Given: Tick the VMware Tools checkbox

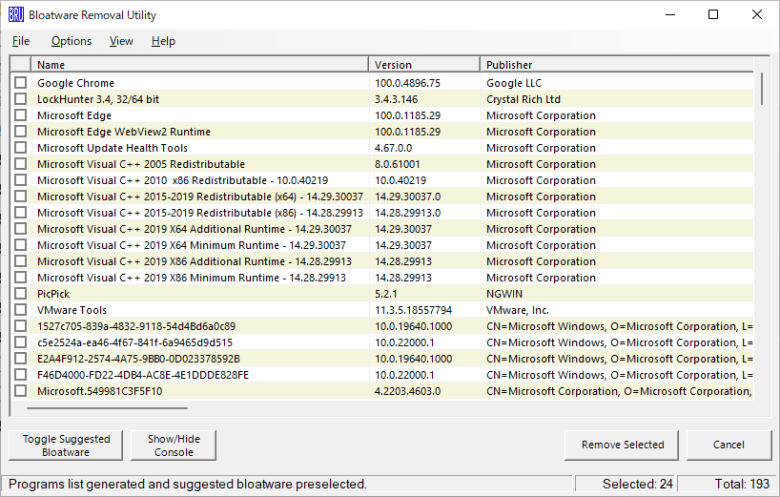Looking at the screenshot, I should pyautogui.click(x=20, y=310).
